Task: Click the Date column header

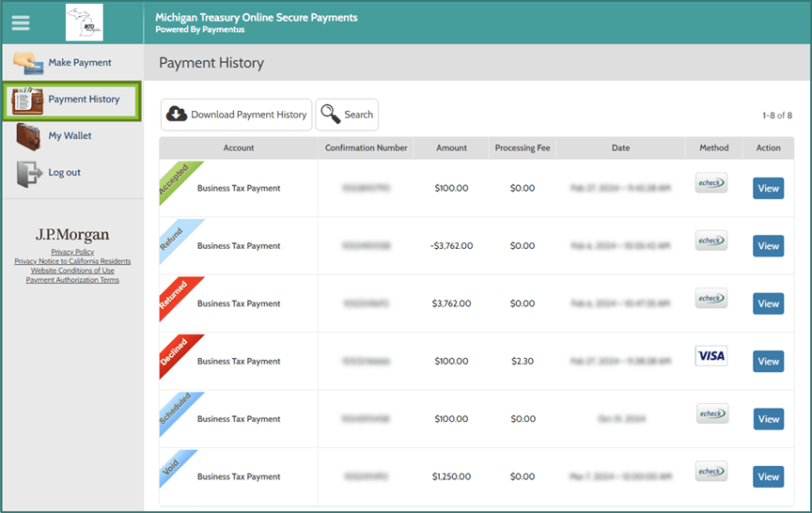Action: (620, 148)
